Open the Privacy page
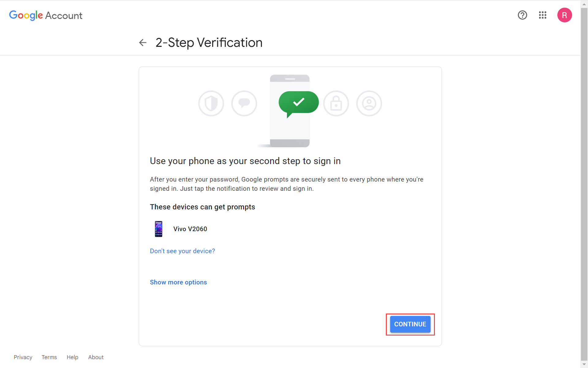588x368 pixels. (23, 357)
